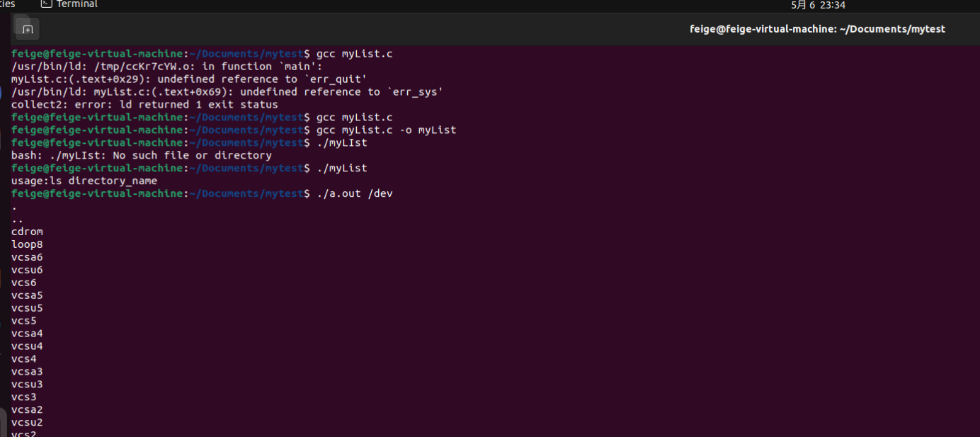
Task: Click the window title feige@feige-virtual-machine: ~/Documents/mytest
Action: tap(817, 29)
